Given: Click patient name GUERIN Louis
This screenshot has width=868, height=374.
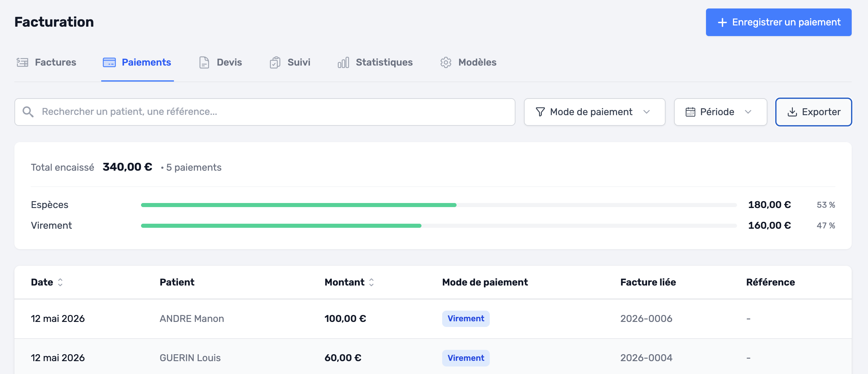Looking at the screenshot, I should point(190,358).
